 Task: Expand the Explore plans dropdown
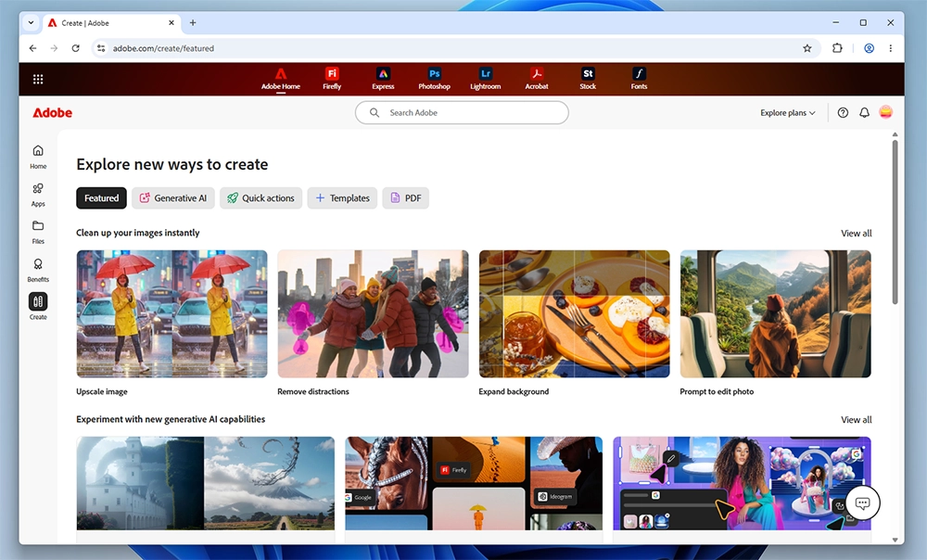pos(787,112)
